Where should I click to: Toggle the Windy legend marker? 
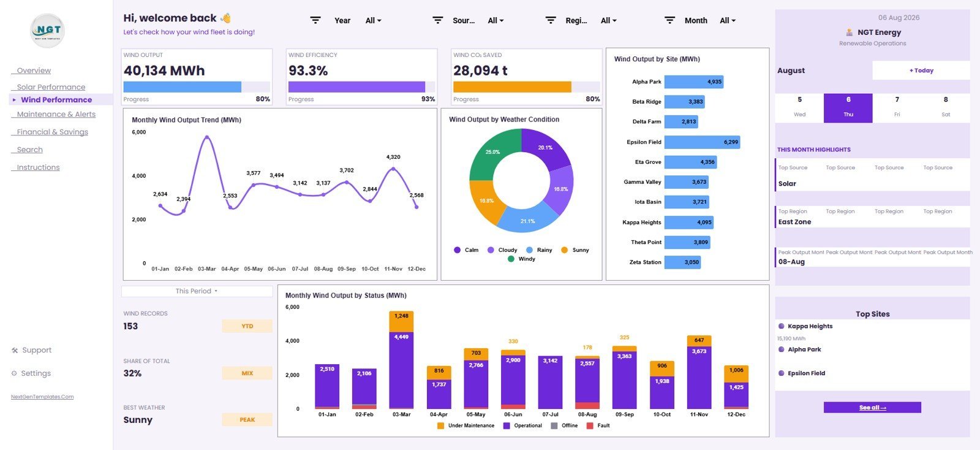coord(511,259)
